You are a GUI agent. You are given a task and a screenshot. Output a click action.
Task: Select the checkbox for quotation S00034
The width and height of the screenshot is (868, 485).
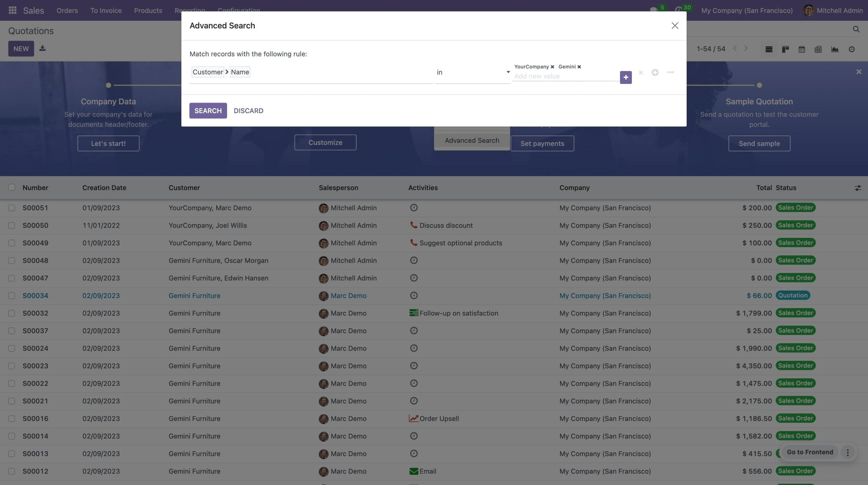(x=11, y=295)
